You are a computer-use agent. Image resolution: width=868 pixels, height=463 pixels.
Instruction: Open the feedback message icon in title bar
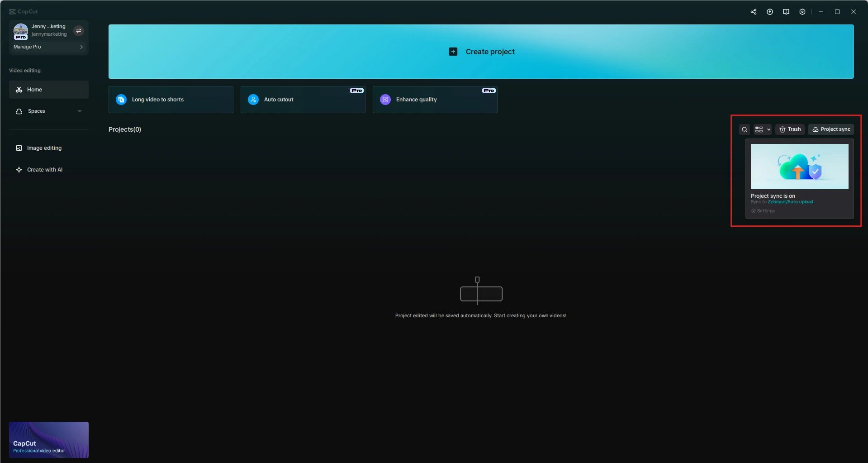tap(786, 12)
